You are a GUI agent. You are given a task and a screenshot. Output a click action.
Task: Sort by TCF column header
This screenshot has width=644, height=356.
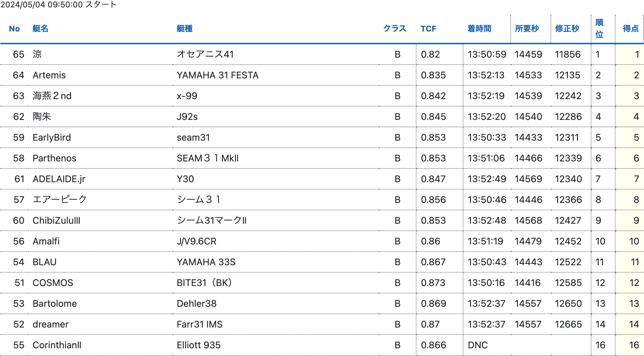428,29
